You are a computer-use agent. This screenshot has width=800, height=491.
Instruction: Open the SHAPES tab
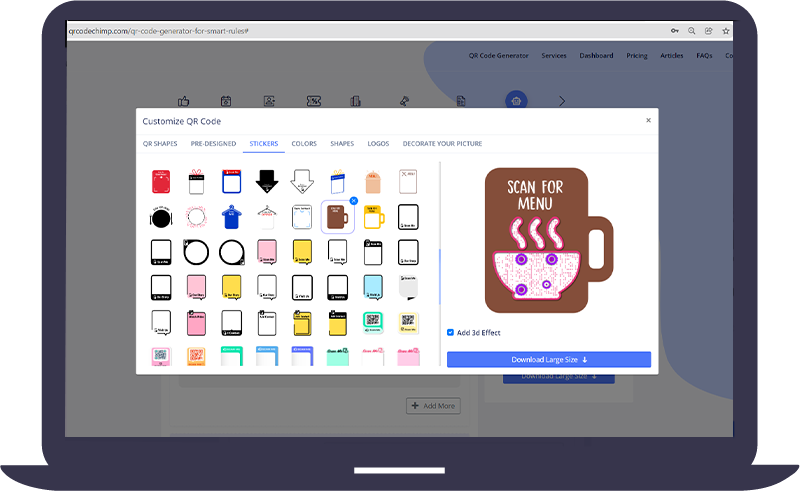(342, 143)
